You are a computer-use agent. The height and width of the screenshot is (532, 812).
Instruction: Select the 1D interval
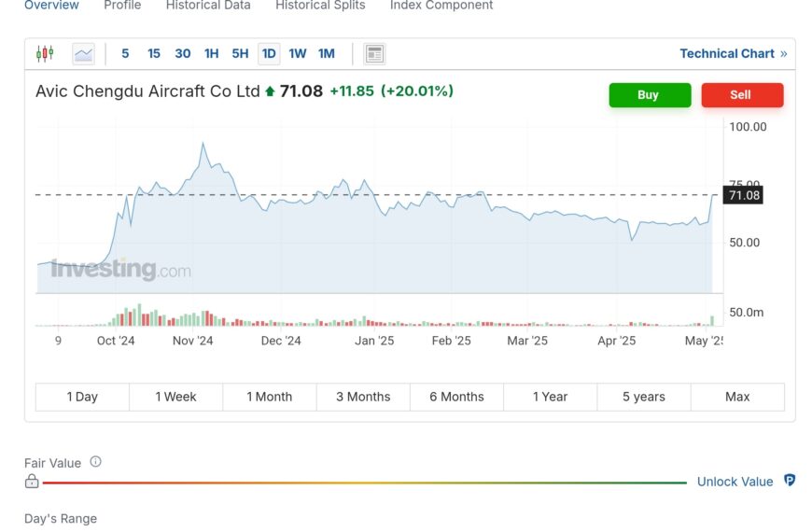tap(269, 53)
